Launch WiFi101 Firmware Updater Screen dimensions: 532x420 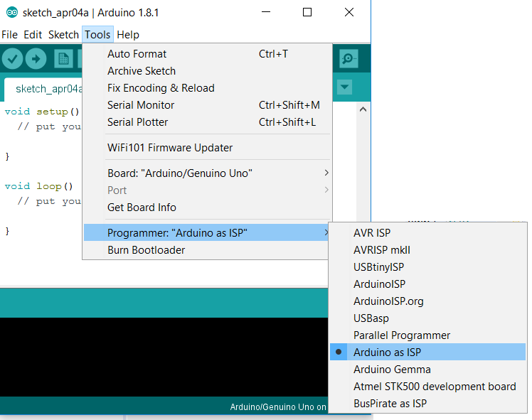click(207, 148)
